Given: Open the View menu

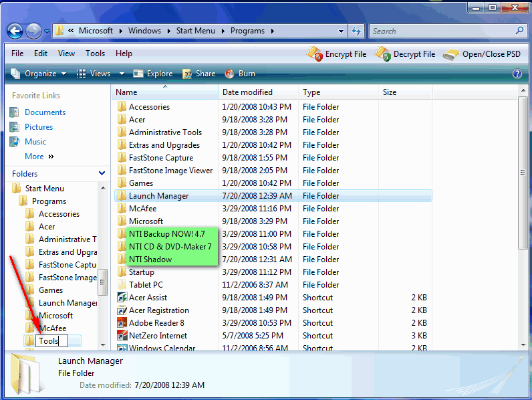Looking at the screenshot, I should click(x=66, y=54).
